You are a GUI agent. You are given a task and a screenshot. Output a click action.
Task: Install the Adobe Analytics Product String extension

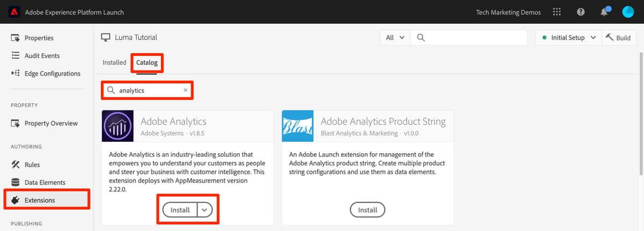(368, 210)
